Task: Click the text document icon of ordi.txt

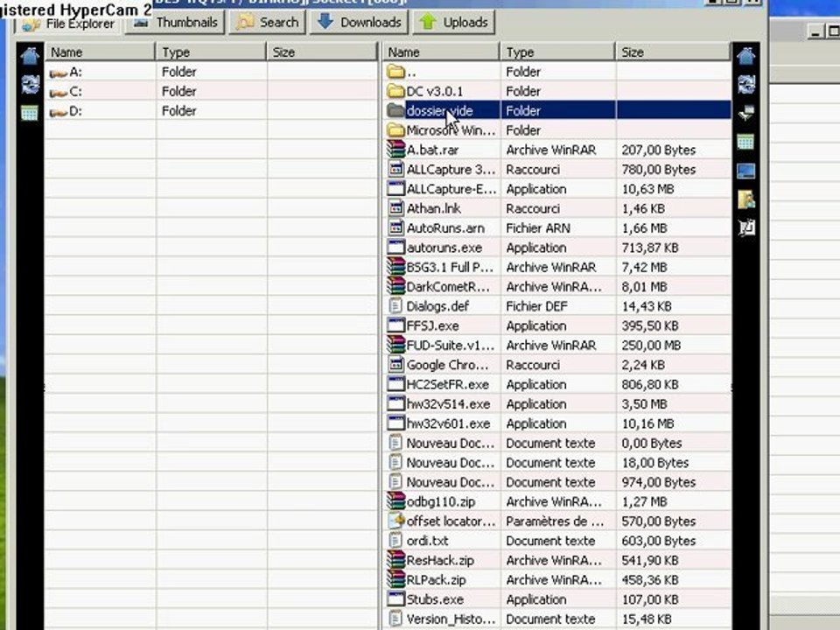Action: tap(395, 540)
